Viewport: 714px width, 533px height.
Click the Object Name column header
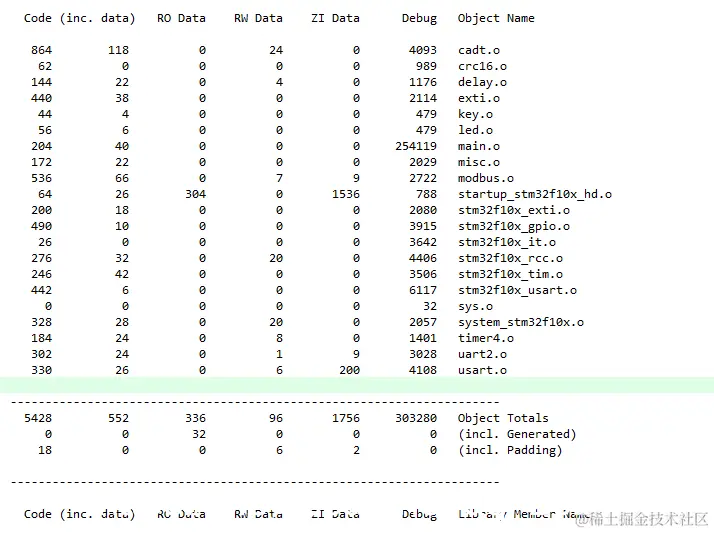point(496,18)
